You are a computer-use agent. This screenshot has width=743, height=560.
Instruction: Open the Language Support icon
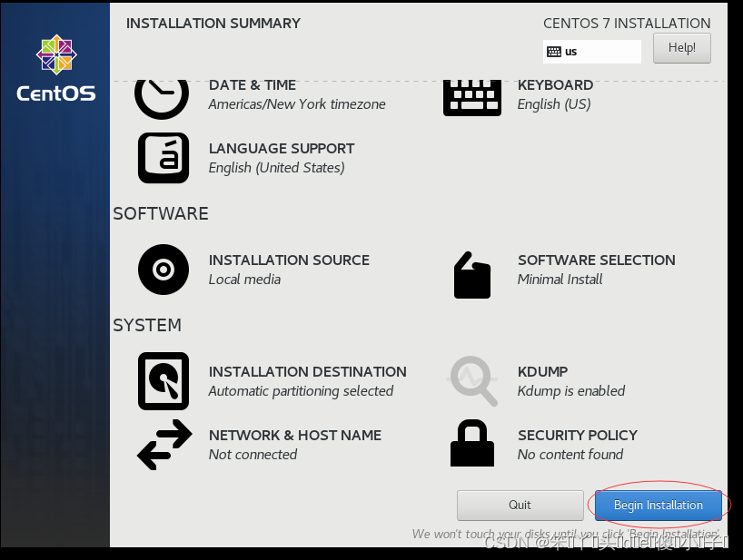pyautogui.click(x=163, y=158)
